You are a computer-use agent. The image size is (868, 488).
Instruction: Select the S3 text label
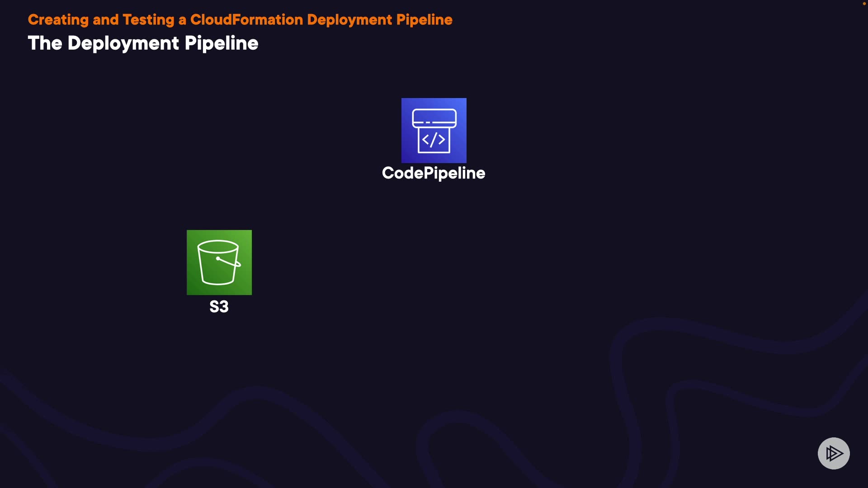point(219,307)
